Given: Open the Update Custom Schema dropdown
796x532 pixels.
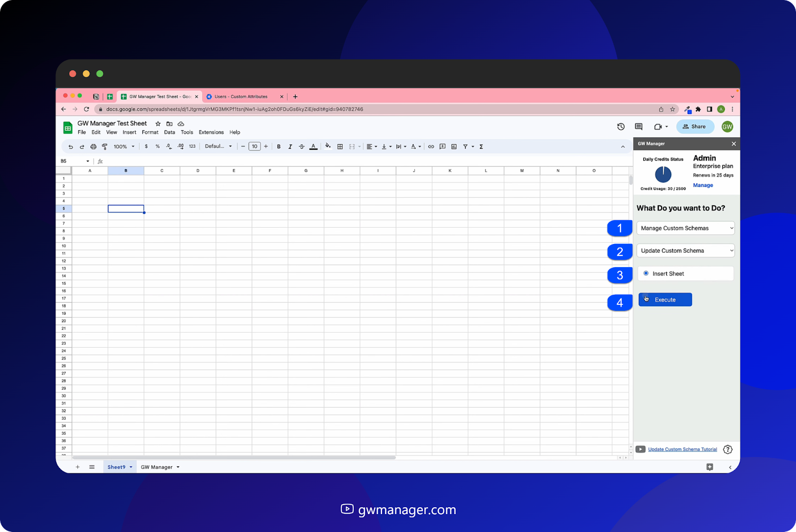Looking at the screenshot, I should (x=686, y=250).
